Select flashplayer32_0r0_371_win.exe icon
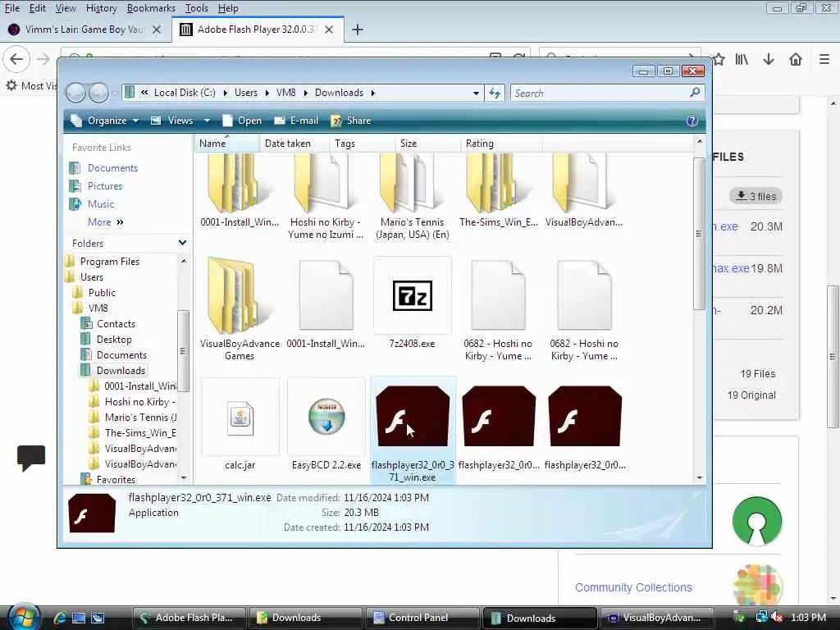The image size is (840, 630). (x=413, y=416)
